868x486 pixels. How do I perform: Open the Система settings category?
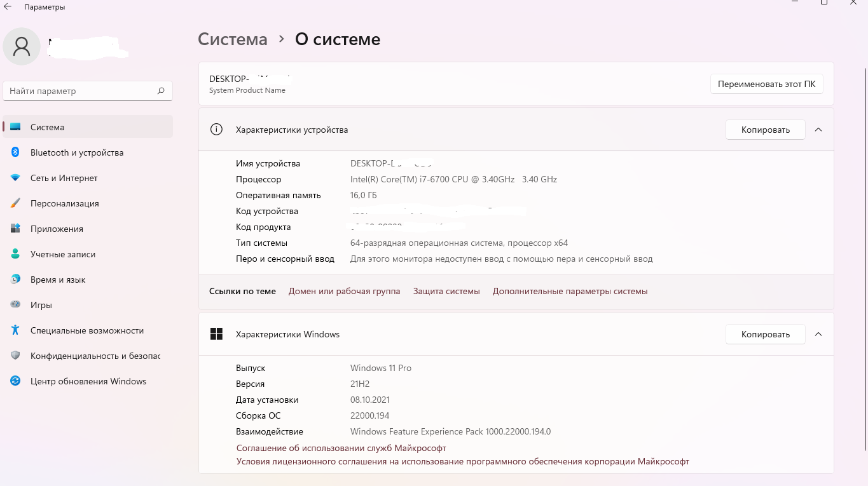pos(88,127)
